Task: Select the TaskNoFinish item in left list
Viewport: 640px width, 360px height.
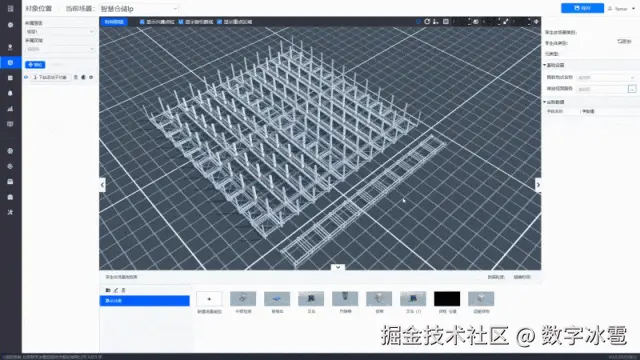Action: (x=51, y=77)
